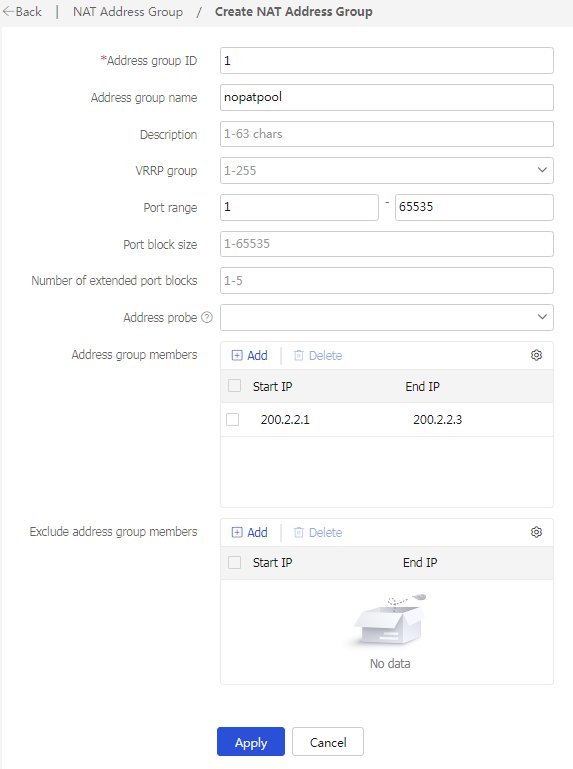Image resolution: width=573 pixels, height=769 pixels.
Task: Tick the 200.2.2.1 row checkbox
Action: [233, 419]
